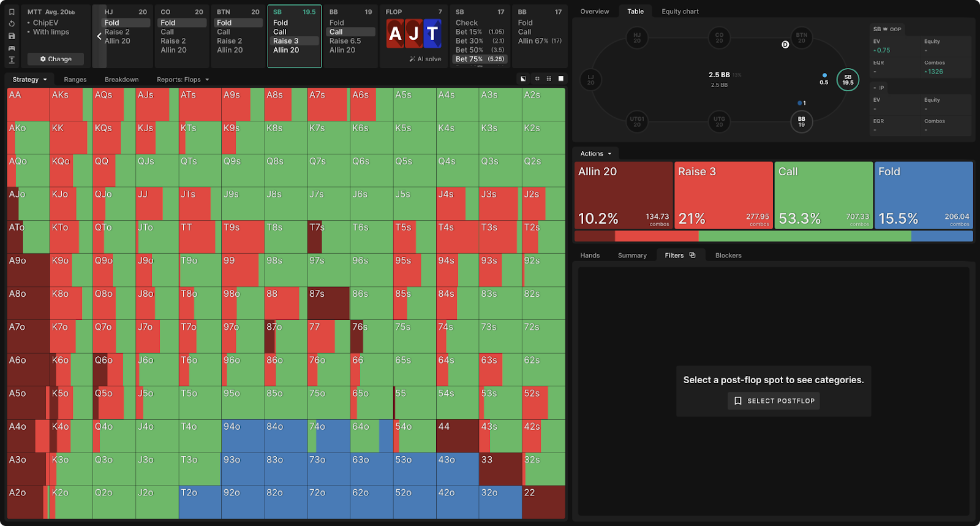Select the 87s cell in the hand matrix
Viewport: 980px width, 526px height.
328,303
